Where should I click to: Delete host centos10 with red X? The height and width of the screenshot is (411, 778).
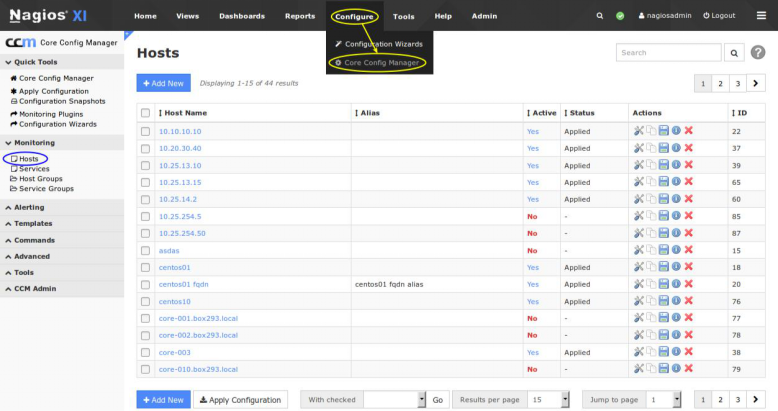[689, 301]
